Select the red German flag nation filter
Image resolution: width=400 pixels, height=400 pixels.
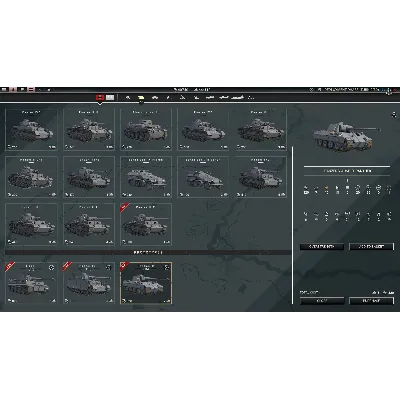[x=100, y=97]
